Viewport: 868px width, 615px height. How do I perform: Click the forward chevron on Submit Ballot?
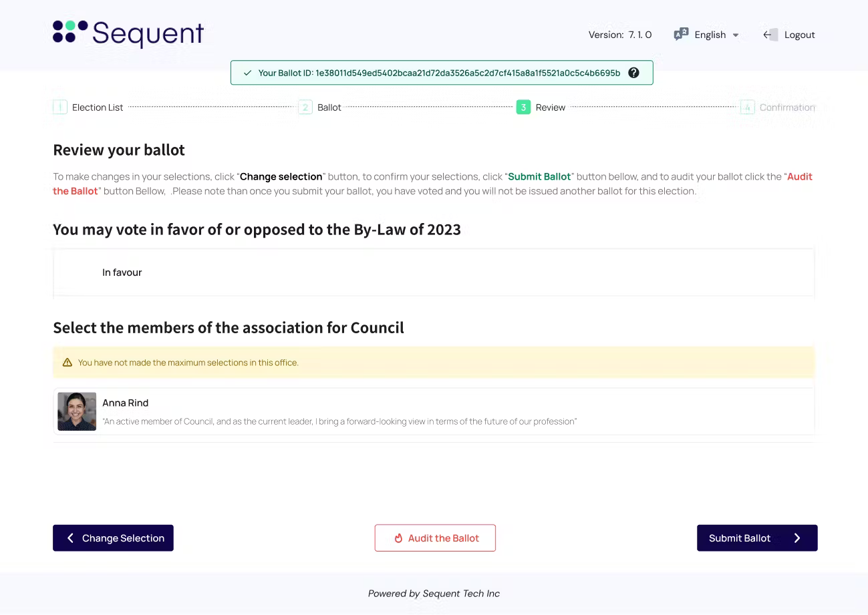pyautogui.click(x=797, y=538)
